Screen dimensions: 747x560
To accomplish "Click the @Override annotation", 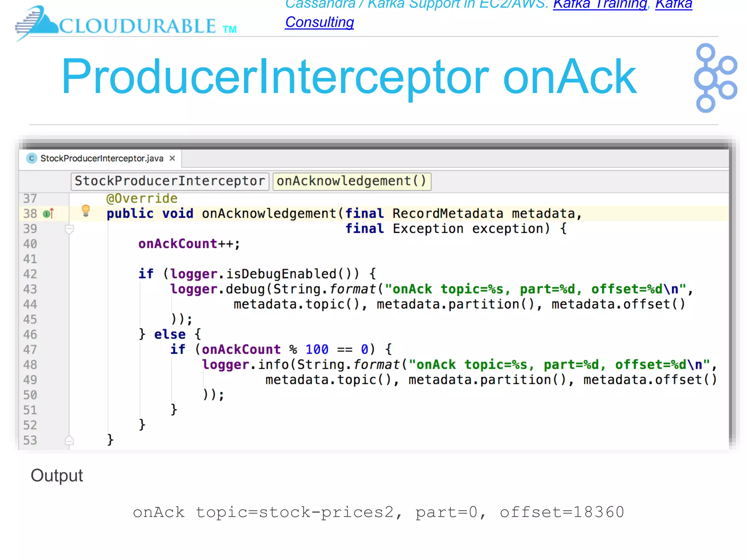I will click(x=142, y=198).
